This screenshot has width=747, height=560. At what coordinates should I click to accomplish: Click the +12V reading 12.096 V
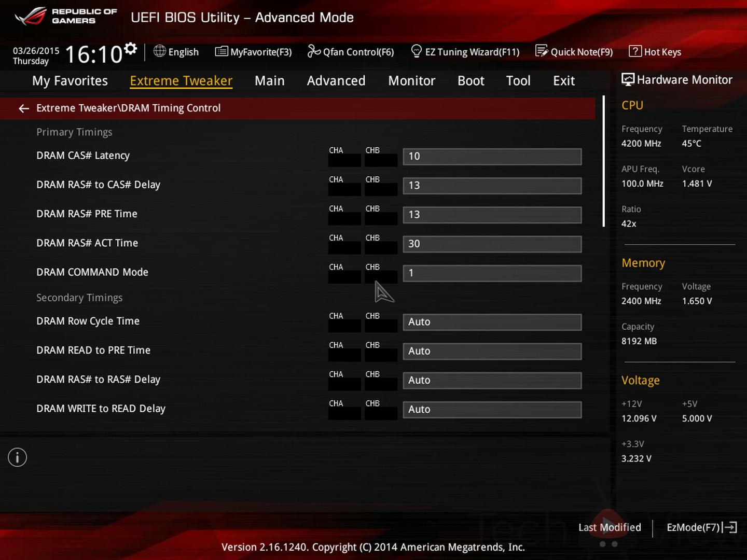pyautogui.click(x=639, y=418)
